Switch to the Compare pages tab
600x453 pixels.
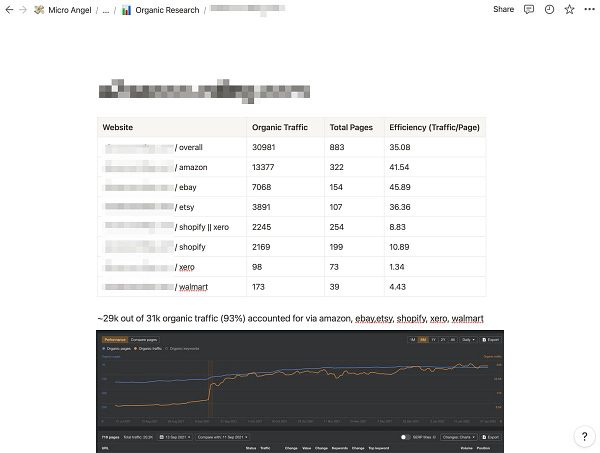click(x=143, y=340)
